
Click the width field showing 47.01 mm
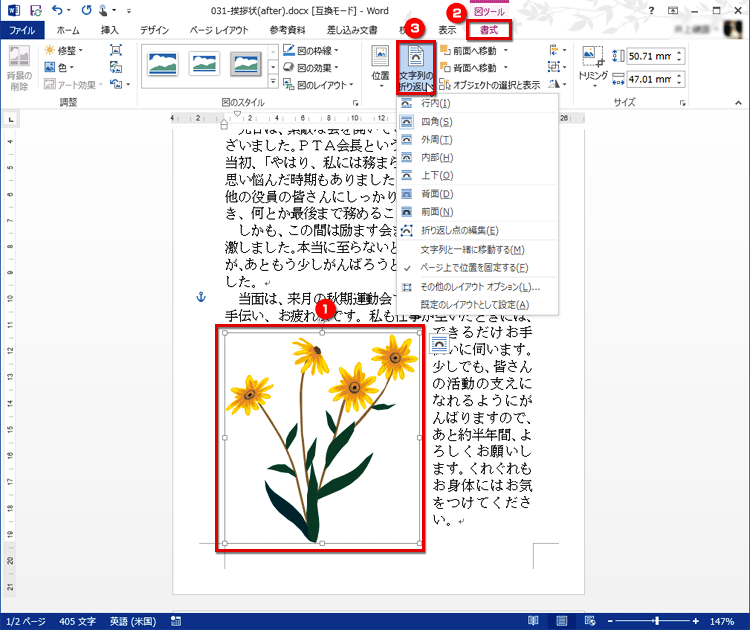651,79
